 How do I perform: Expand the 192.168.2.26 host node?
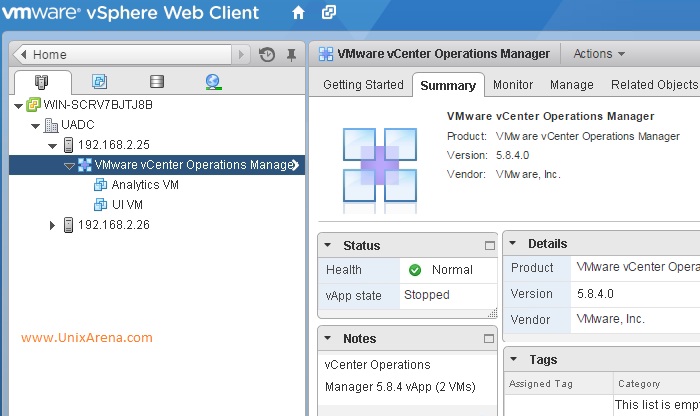click(52, 225)
